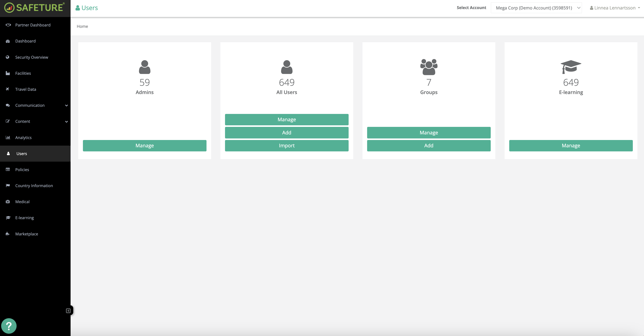Open the Mega Corp account selector dropdown
Image resolution: width=644 pixels, height=336 pixels.
pyautogui.click(x=536, y=8)
